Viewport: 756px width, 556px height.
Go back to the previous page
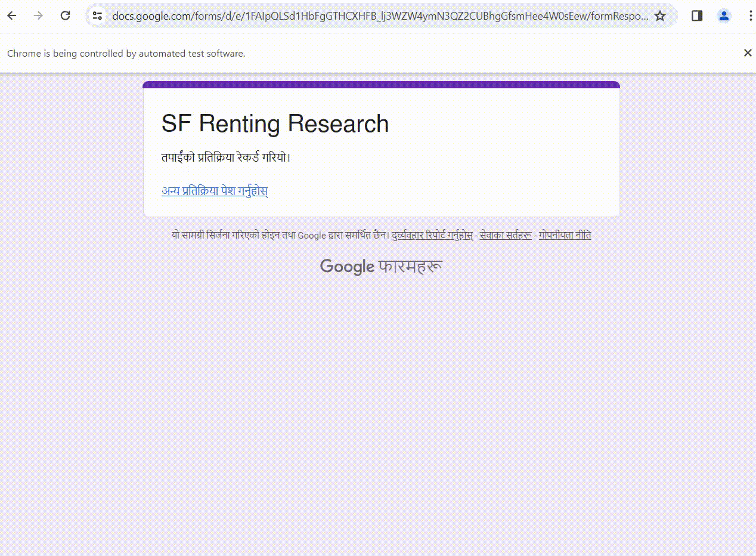(x=12, y=16)
